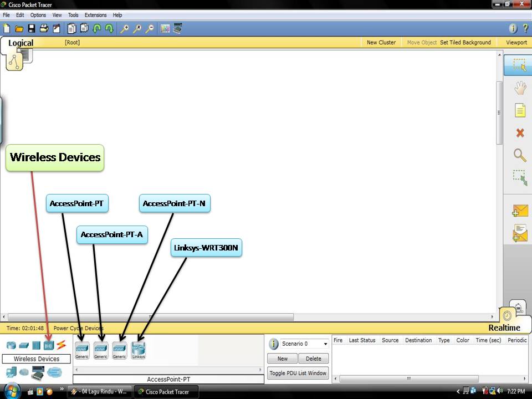Screen dimensions: 532x399
Task: Switch to the Logical workspace tab
Action: tap(21, 43)
